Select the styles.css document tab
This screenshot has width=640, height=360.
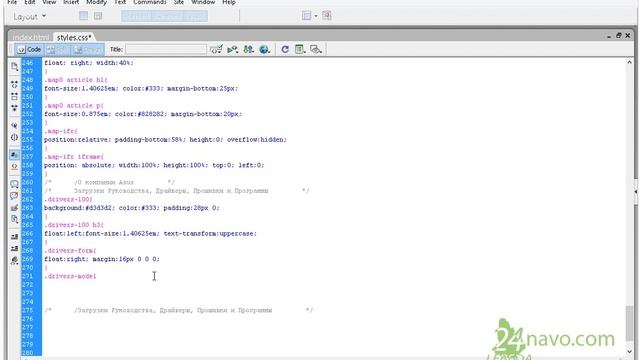pyautogui.click(x=74, y=37)
